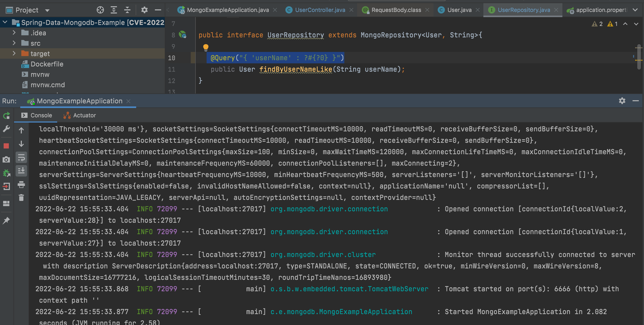Click the findByUserNameLike method name

coord(295,69)
